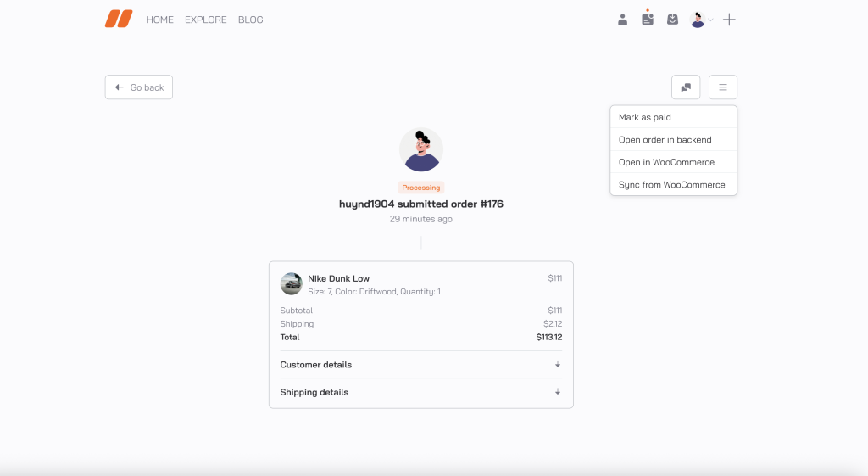Open the chat messages icon button

click(686, 87)
